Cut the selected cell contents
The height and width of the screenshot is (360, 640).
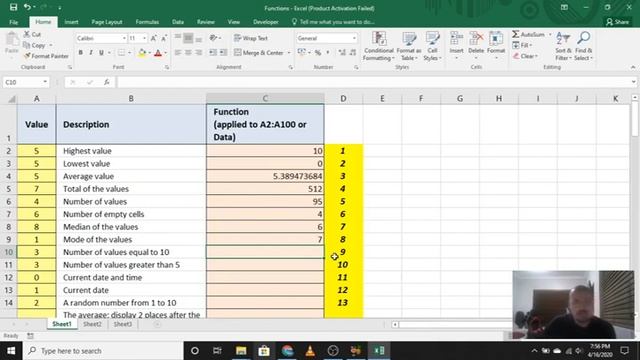(32, 34)
